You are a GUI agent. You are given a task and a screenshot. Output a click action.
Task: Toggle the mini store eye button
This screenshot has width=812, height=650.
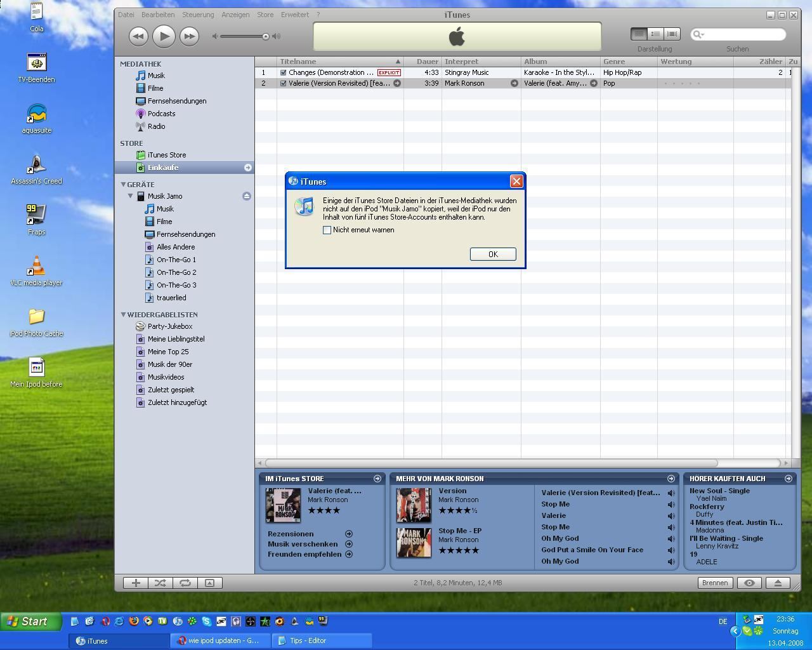(x=749, y=583)
